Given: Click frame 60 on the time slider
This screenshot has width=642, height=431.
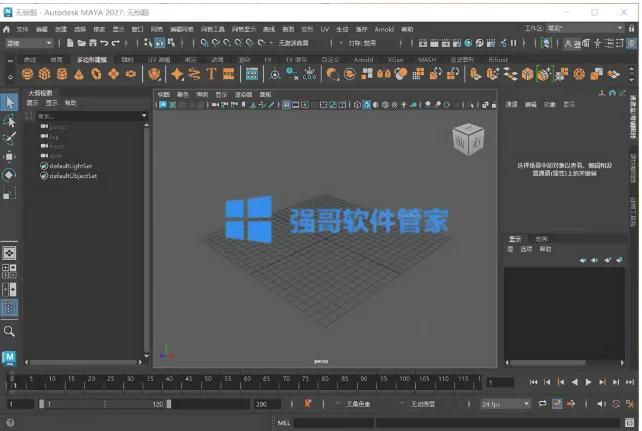Looking at the screenshot, I should click(247, 381).
